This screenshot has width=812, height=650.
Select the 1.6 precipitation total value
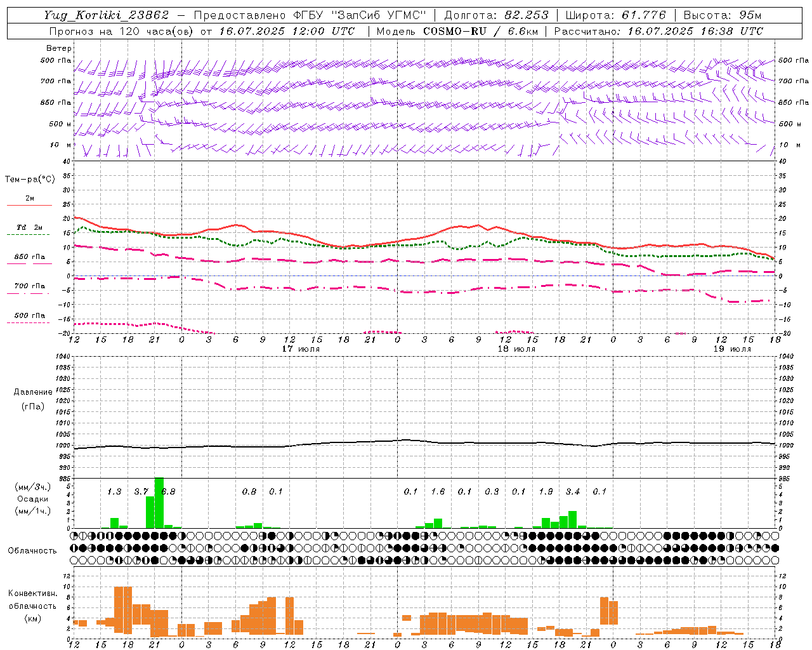tap(438, 491)
